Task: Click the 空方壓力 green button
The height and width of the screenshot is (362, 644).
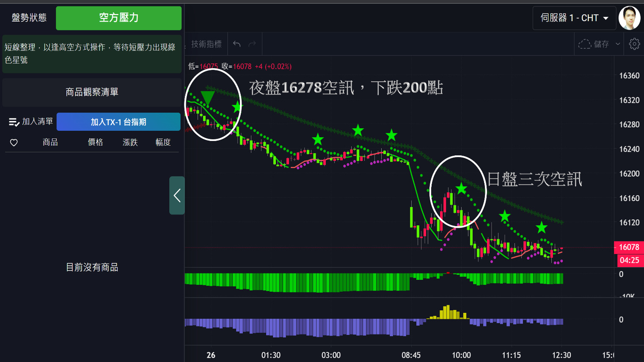Action: coord(118,18)
